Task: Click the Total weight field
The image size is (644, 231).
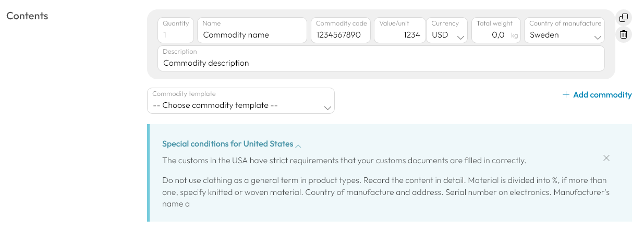Action: [x=496, y=30]
